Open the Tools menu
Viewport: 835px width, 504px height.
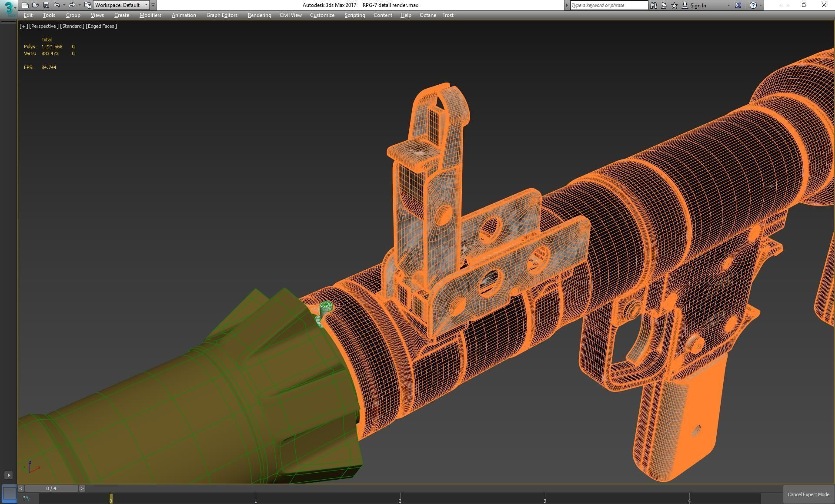(x=49, y=15)
